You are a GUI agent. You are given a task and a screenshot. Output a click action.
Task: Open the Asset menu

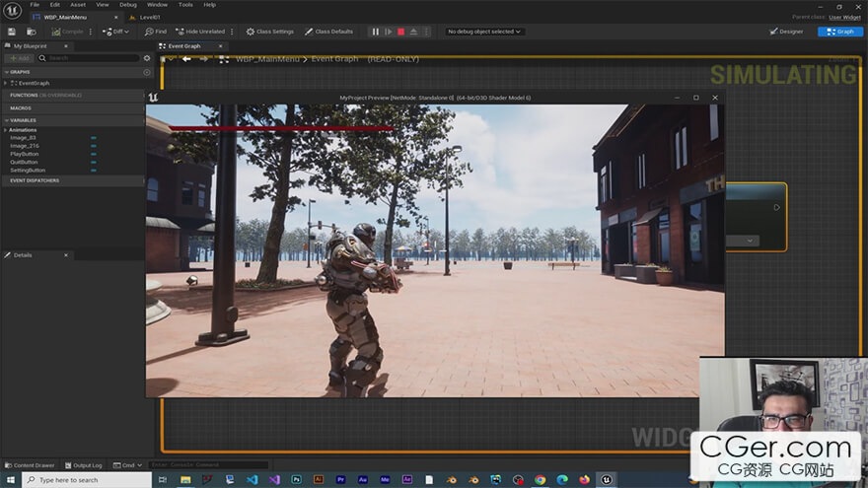pyautogui.click(x=78, y=4)
